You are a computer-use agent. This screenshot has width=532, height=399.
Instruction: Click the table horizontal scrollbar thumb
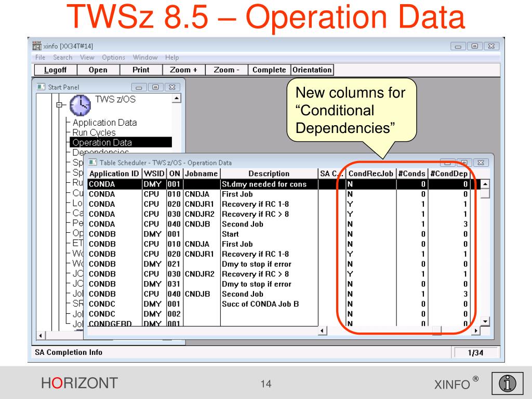pos(437,330)
